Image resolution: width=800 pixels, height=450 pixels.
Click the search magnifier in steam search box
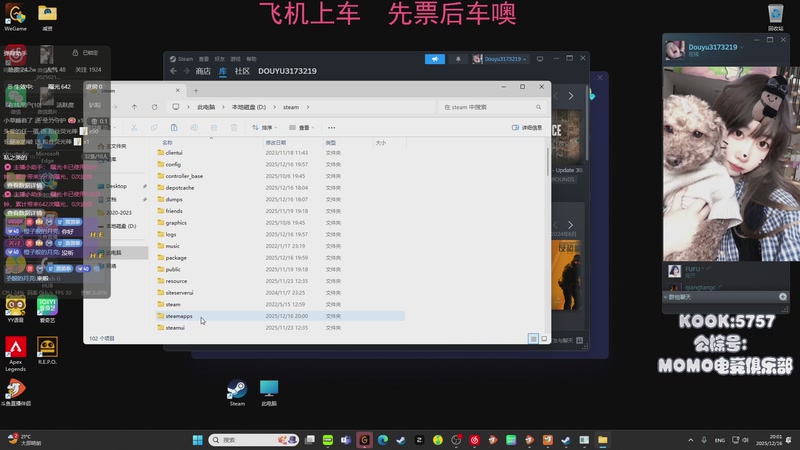pyautogui.click(x=538, y=107)
